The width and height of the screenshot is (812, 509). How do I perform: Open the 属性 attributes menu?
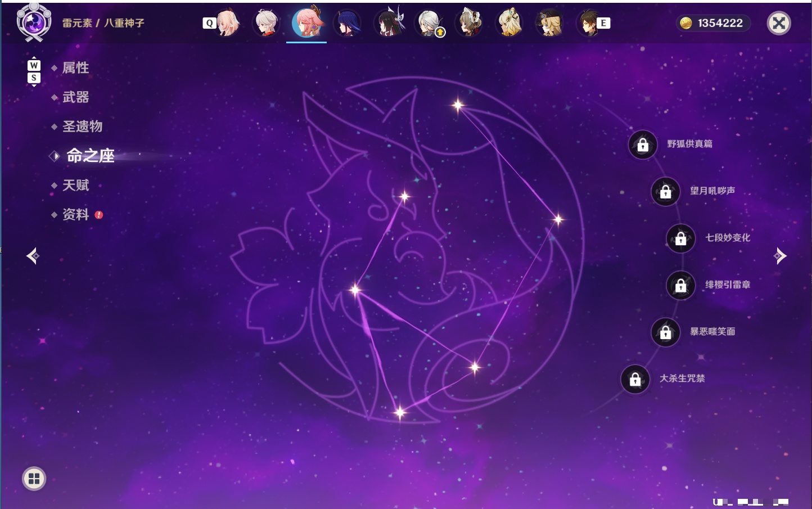click(75, 68)
